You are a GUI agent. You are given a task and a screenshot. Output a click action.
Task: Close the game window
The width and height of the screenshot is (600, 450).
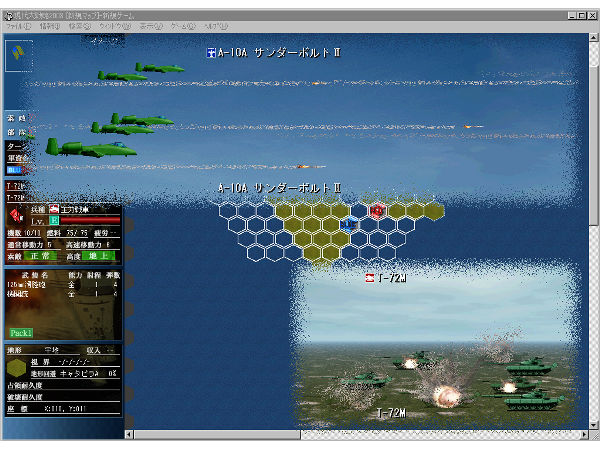pos(592,16)
